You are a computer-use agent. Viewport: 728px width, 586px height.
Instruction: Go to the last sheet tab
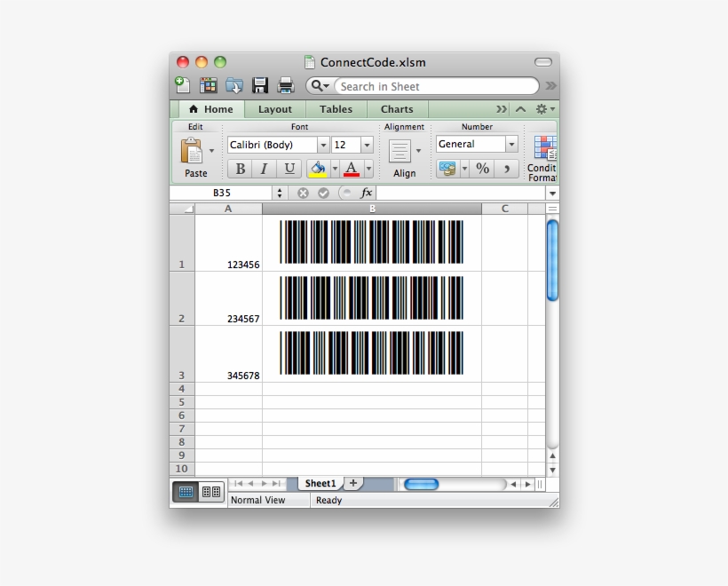click(276, 484)
